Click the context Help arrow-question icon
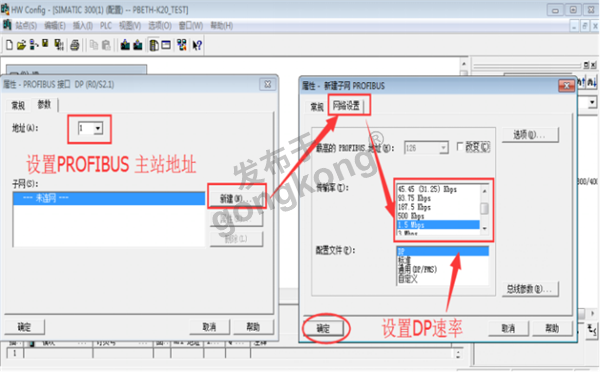600x372 pixels. tap(197, 45)
